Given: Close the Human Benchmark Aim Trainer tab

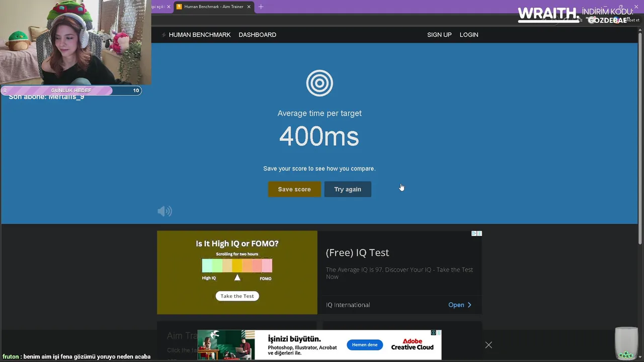Looking at the screenshot, I should point(249,7).
